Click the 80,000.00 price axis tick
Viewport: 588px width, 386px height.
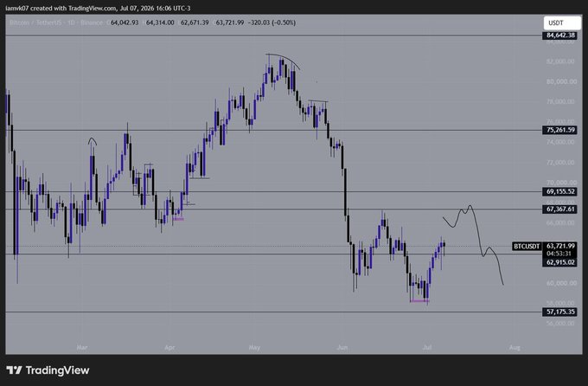tap(560, 81)
